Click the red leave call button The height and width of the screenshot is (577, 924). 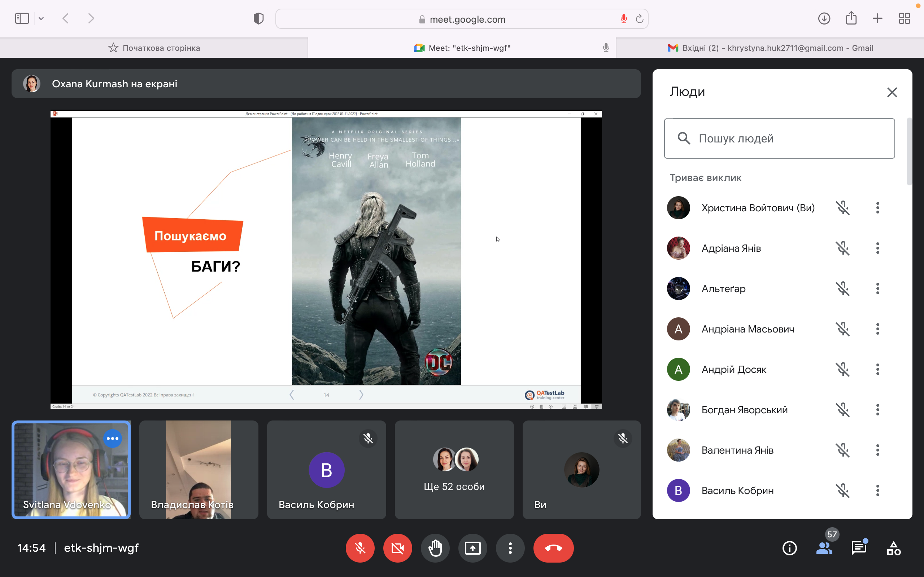tap(553, 548)
